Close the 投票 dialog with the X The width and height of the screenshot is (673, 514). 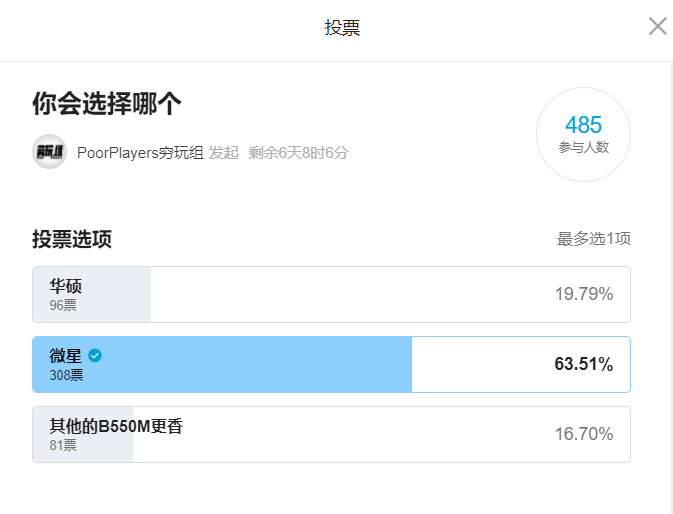point(657,27)
